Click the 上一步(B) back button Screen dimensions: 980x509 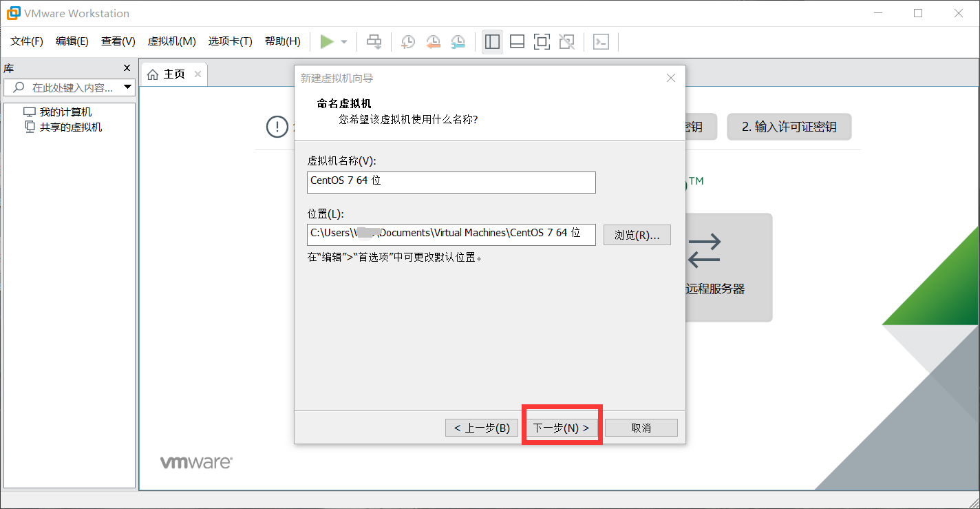[x=482, y=428]
